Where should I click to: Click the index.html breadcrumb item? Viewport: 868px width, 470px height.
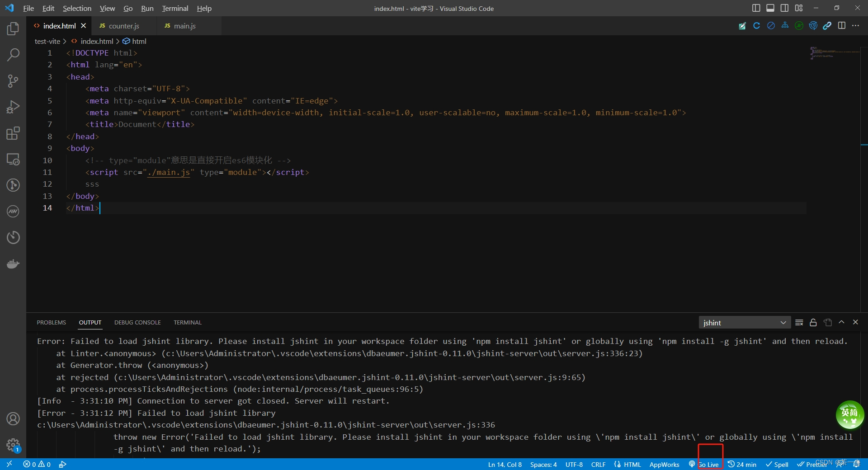pos(92,41)
